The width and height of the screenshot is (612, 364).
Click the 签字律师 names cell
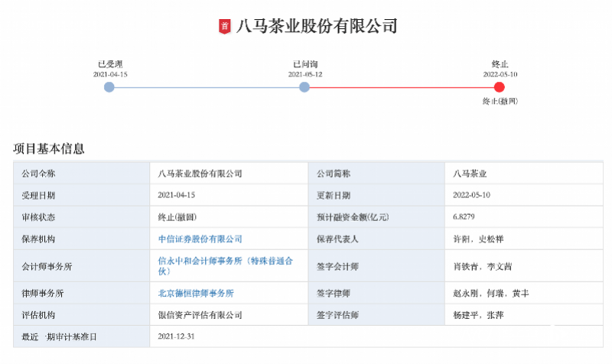coord(524,293)
